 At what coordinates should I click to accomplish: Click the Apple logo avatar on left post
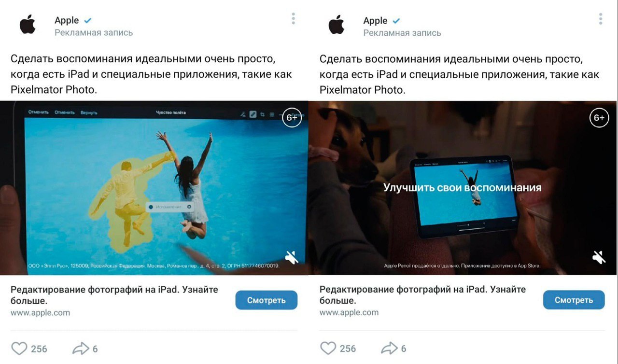pyautogui.click(x=28, y=25)
